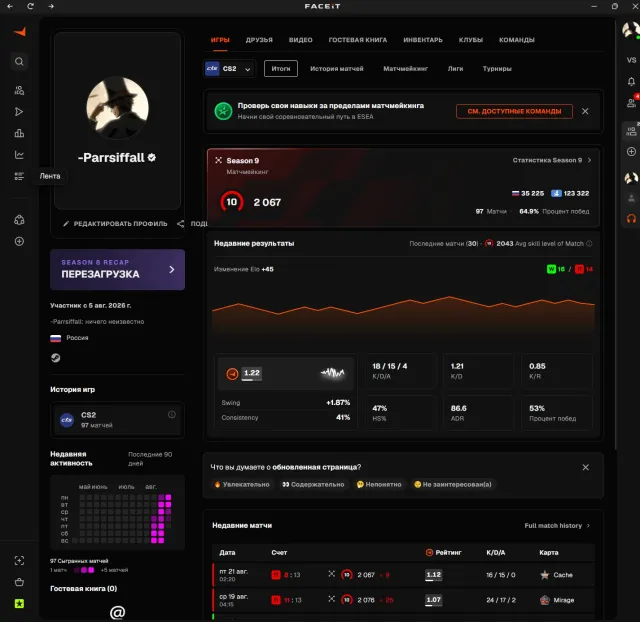Go forward with the title bar arrow
Viewport: 640px width, 622px height.
(51, 6)
